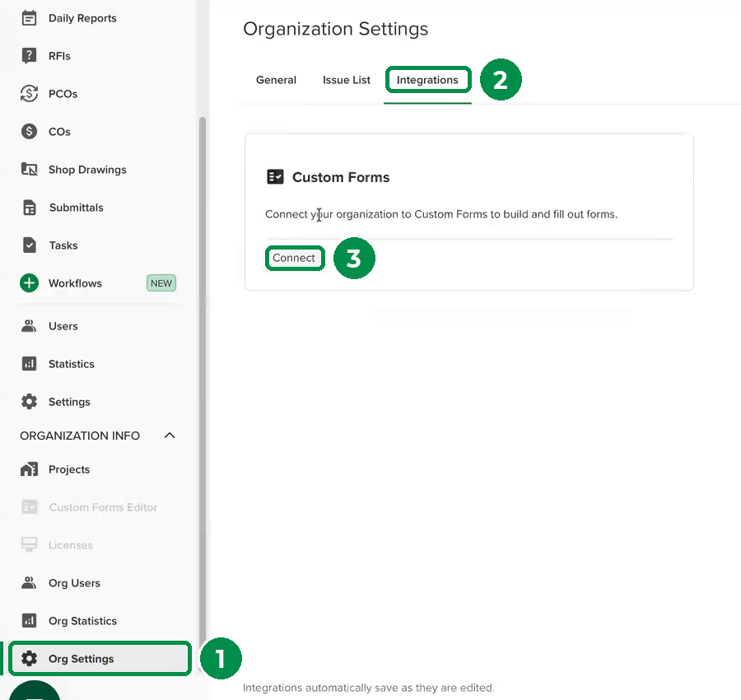The width and height of the screenshot is (741, 700).
Task: Open Daily Reports calendar icon
Action: [x=29, y=18]
